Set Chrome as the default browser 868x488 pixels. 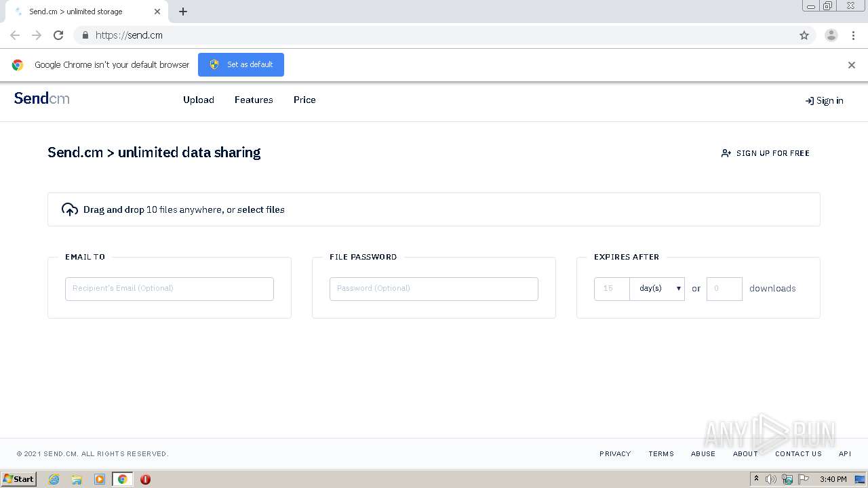241,64
